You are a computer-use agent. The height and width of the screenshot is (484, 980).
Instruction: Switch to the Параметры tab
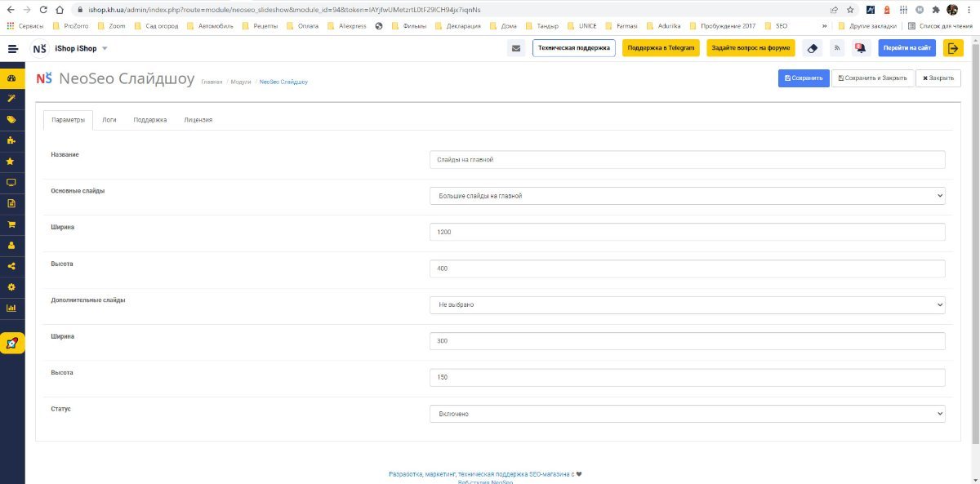(x=68, y=120)
